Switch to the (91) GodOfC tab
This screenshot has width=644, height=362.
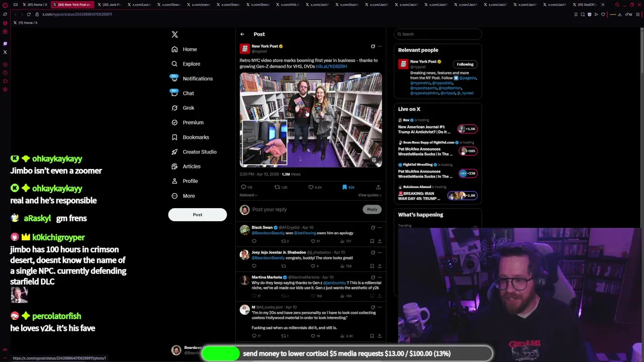click(x=585, y=5)
